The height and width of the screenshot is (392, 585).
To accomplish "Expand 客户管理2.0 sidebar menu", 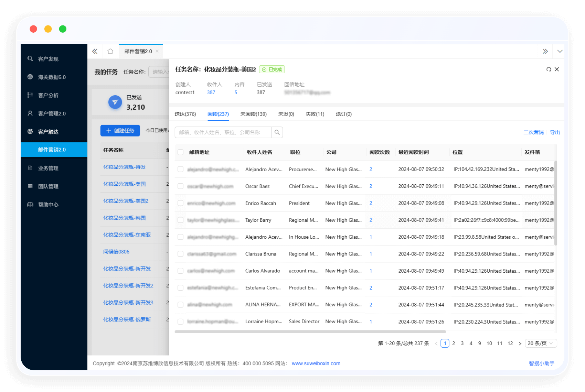I will click(52, 113).
